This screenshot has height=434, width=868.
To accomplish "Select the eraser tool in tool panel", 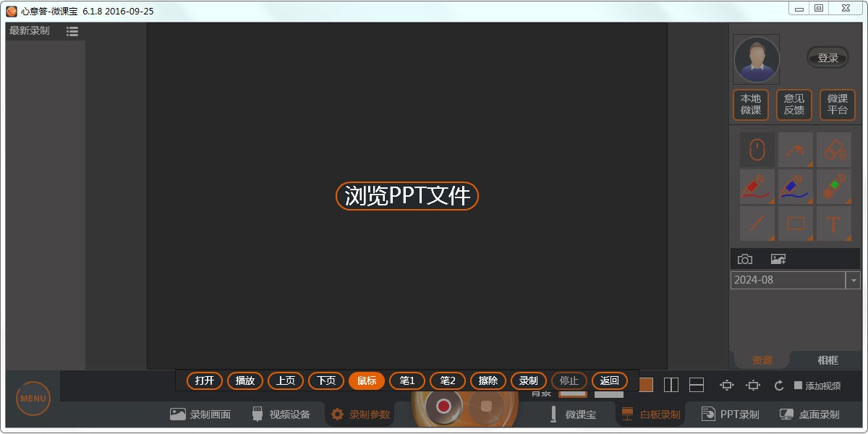I will [834, 150].
